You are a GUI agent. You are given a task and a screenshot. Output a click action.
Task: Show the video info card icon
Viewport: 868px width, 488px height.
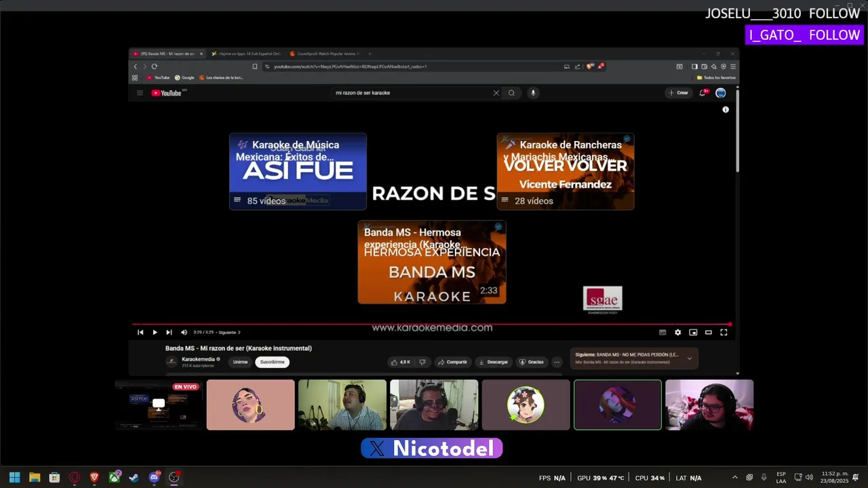pos(726,109)
